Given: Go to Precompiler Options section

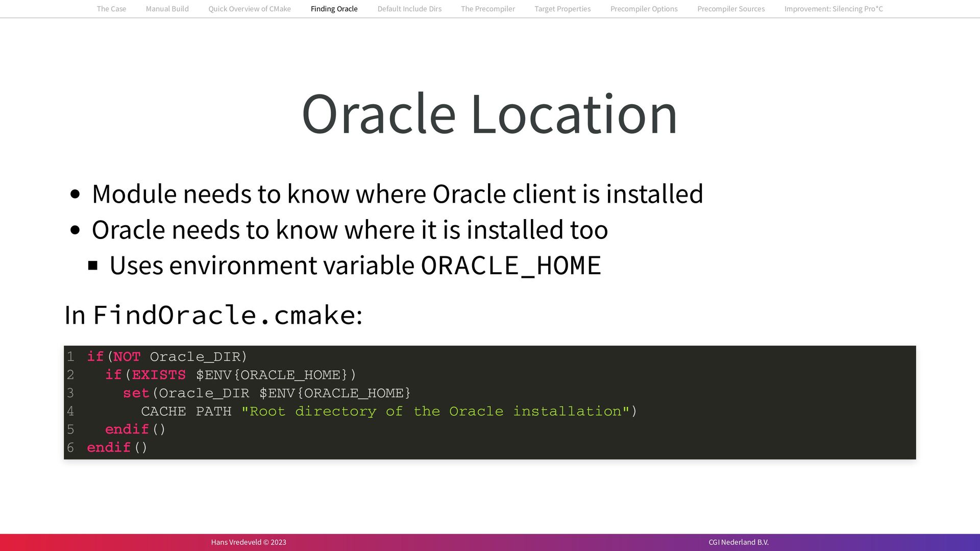Looking at the screenshot, I should click(x=644, y=9).
